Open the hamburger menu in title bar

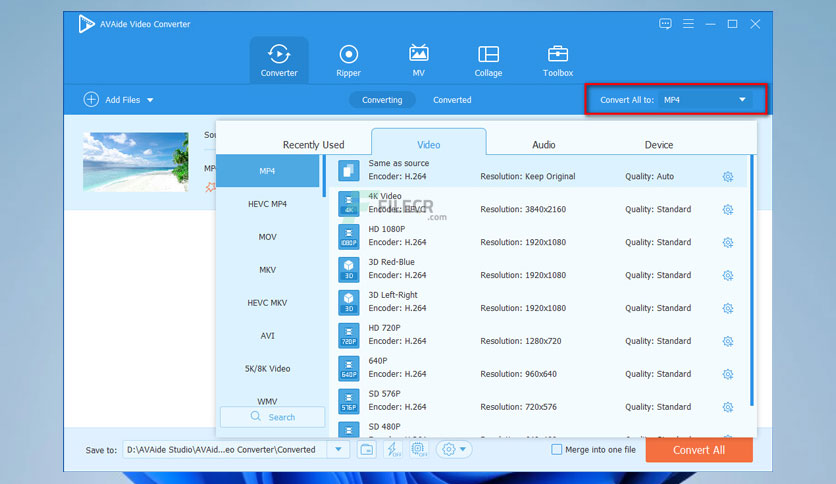coord(688,24)
